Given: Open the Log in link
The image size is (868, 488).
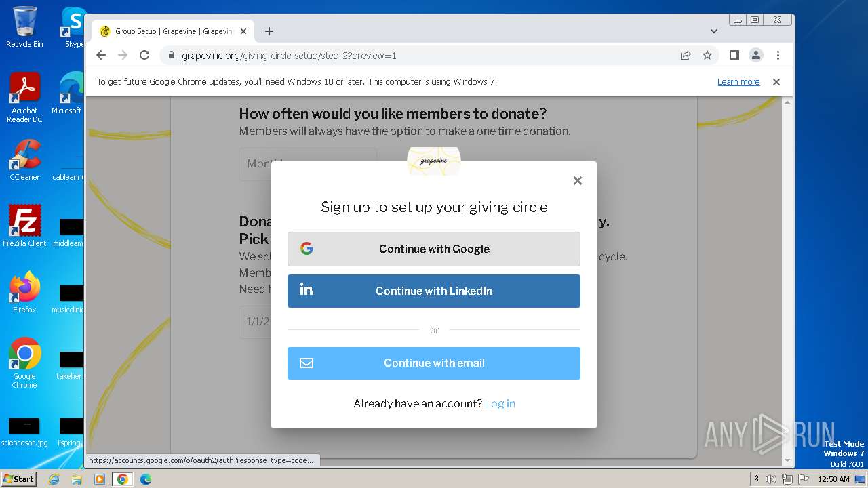Looking at the screenshot, I should pyautogui.click(x=500, y=403).
